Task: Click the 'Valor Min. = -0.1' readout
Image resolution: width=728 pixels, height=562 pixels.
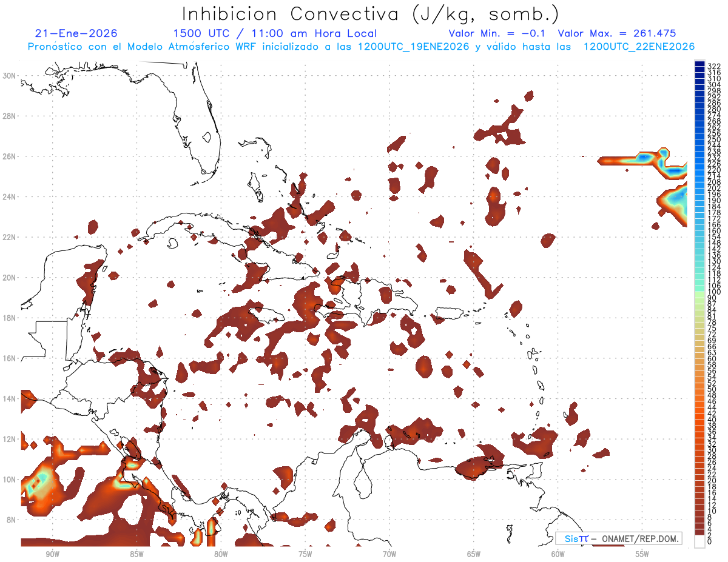Action: 497,33
